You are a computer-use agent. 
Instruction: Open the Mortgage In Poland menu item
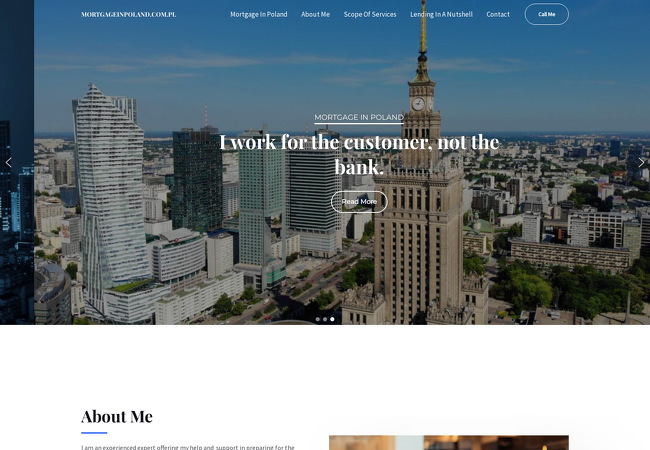coord(259,14)
